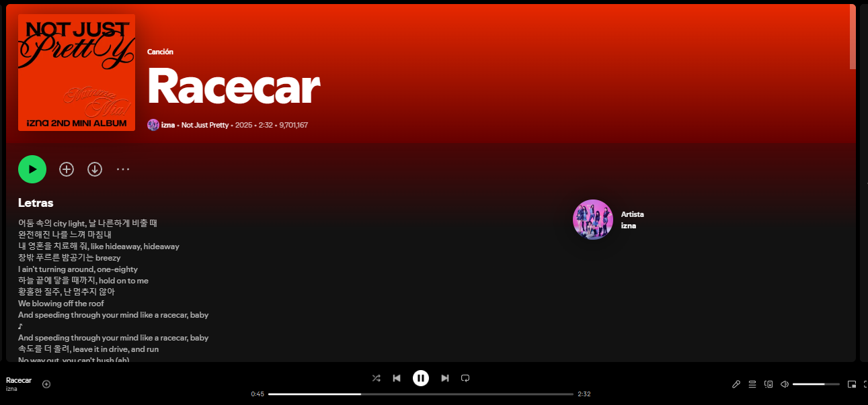Toggle repeat mode in player bar

pyautogui.click(x=465, y=378)
